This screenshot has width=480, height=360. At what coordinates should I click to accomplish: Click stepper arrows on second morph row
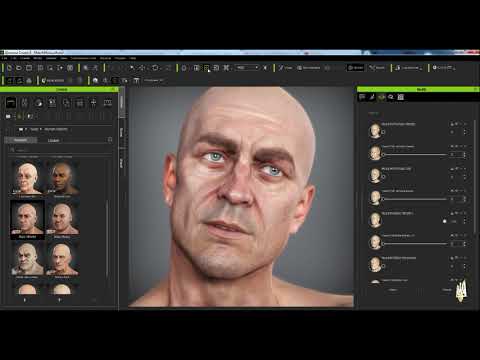(465, 155)
